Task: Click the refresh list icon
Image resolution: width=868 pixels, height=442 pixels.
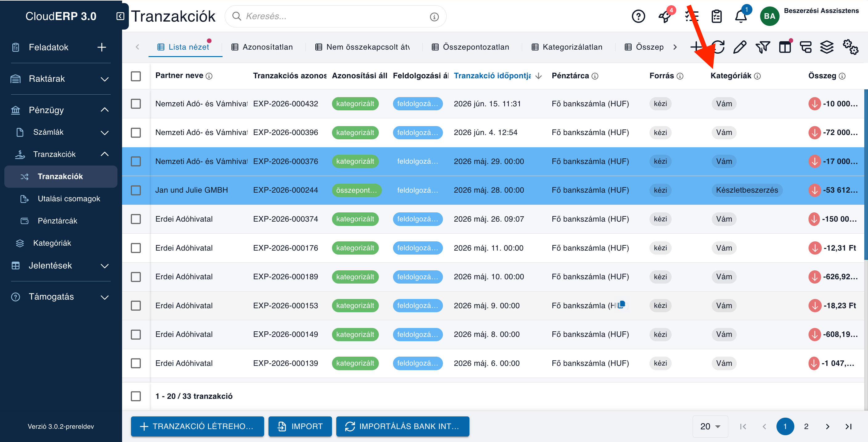Action: click(718, 47)
